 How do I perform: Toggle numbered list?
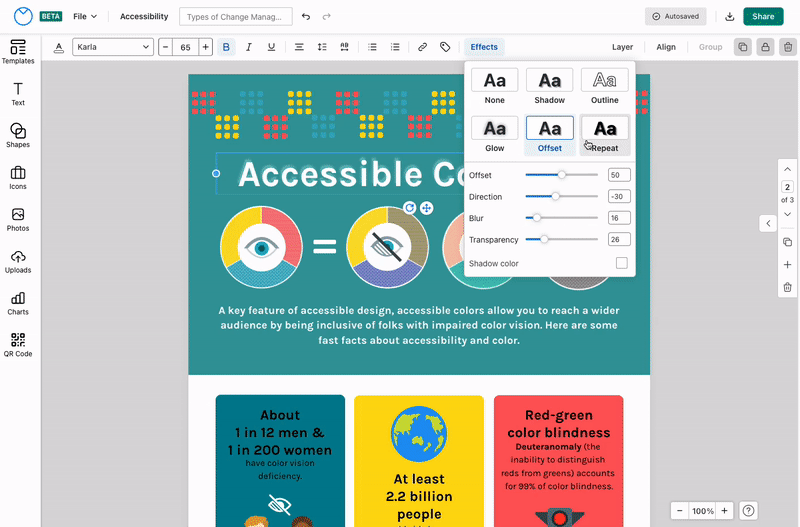pos(395,47)
